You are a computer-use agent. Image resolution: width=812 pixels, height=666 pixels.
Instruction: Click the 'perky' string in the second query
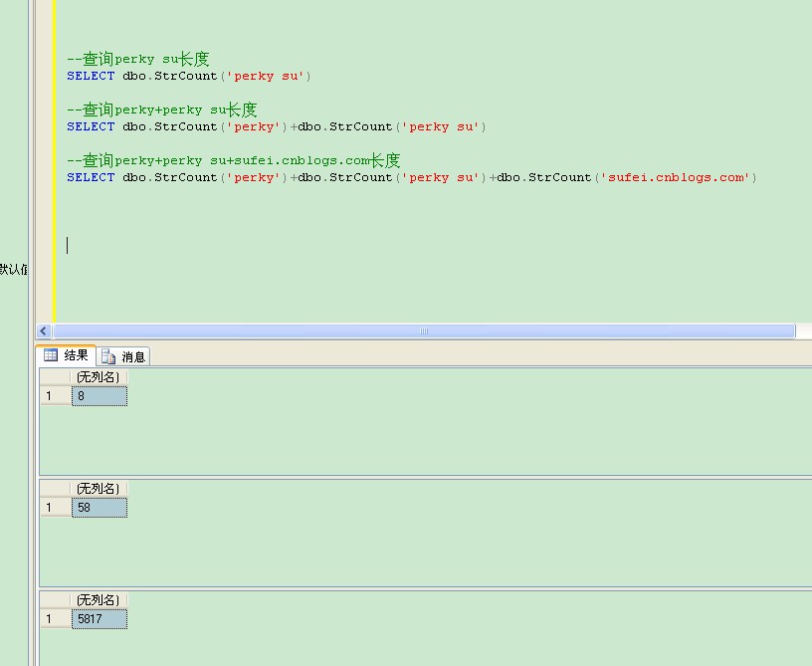253,126
